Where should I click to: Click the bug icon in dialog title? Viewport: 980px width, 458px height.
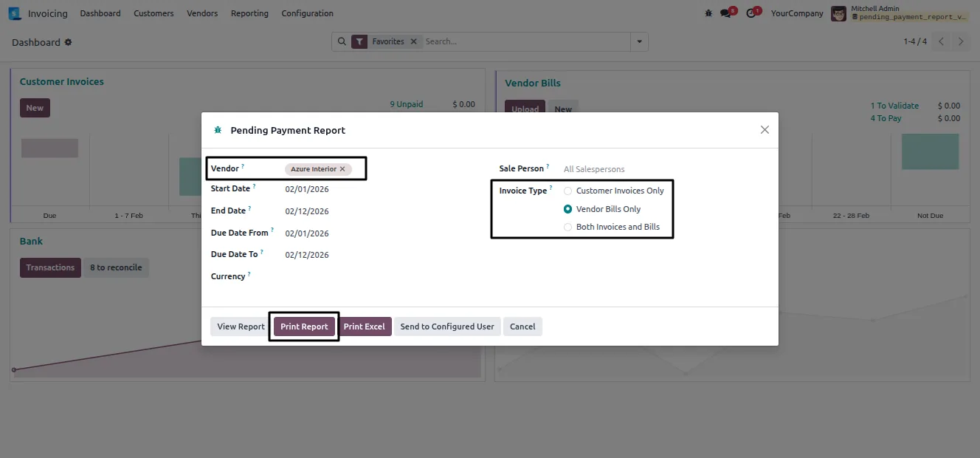coord(218,130)
